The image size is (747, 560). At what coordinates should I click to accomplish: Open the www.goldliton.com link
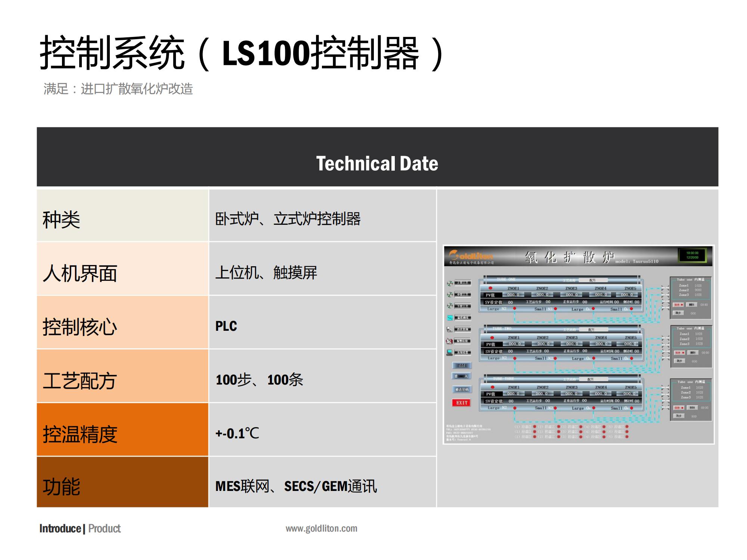pos(322,529)
